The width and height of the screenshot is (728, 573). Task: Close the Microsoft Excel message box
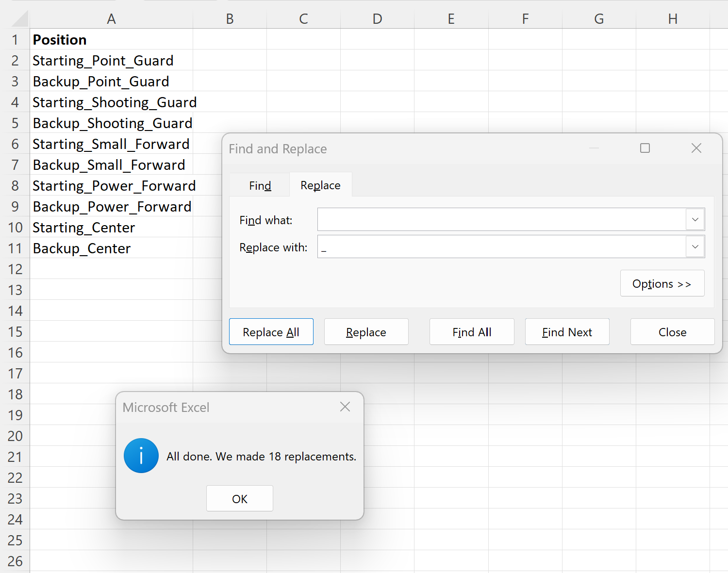[345, 407]
